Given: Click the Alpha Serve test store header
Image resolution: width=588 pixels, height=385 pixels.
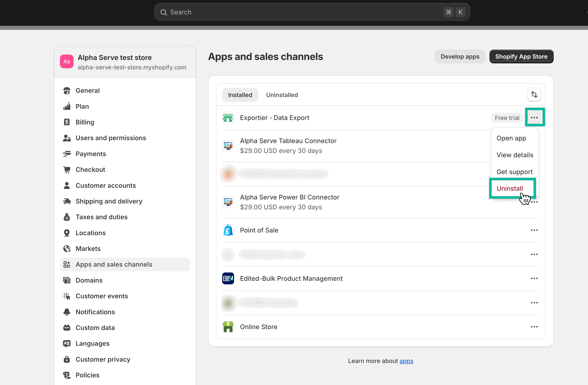Looking at the screenshot, I should [125, 62].
